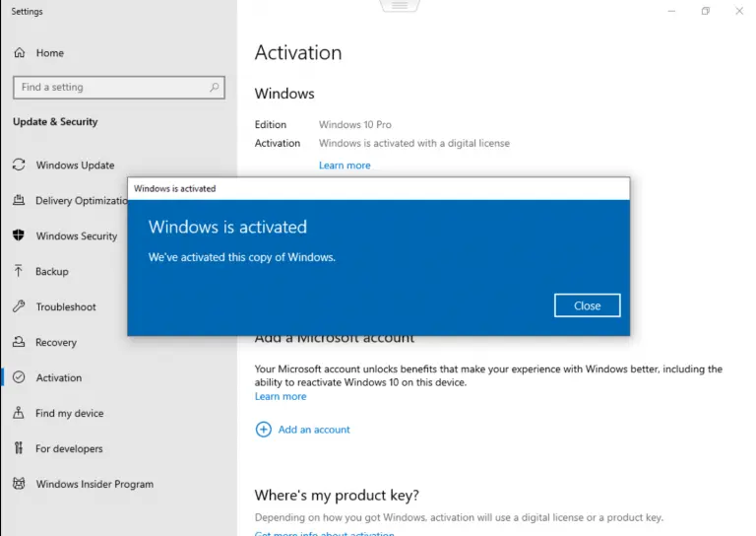
Task: Click the Home icon in sidebar
Action: point(20,52)
